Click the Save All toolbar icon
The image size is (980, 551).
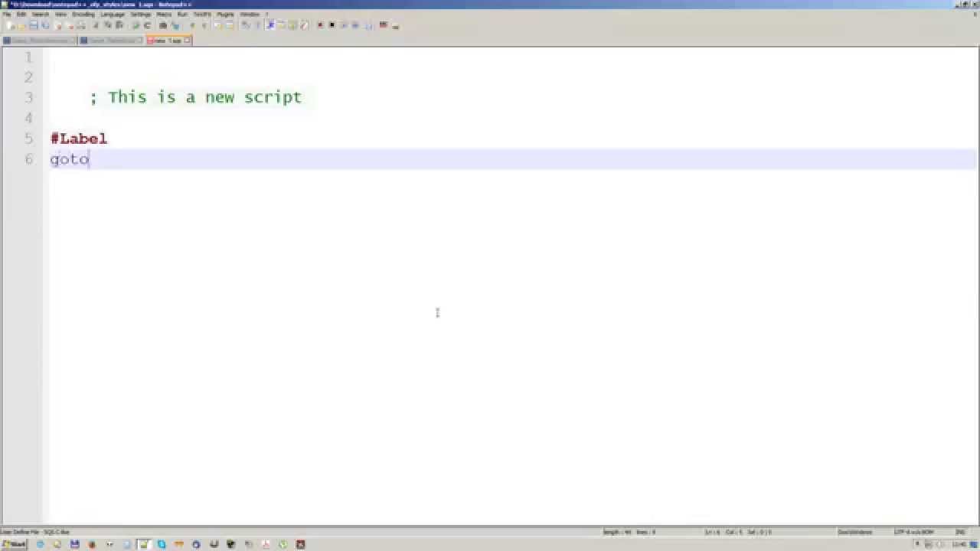click(45, 25)
